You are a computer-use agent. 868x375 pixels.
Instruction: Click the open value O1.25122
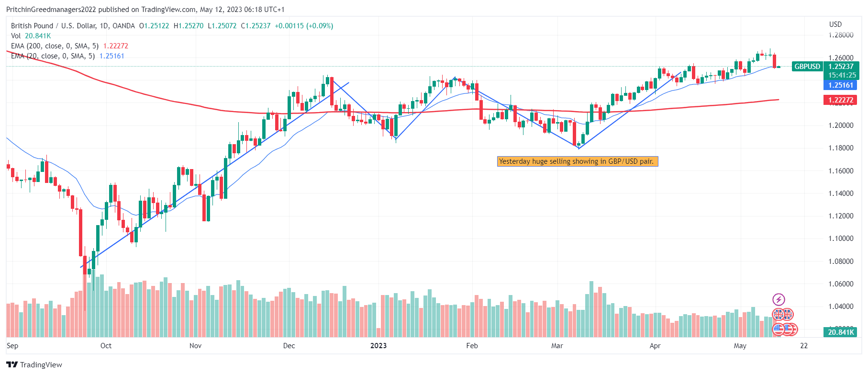154,26
